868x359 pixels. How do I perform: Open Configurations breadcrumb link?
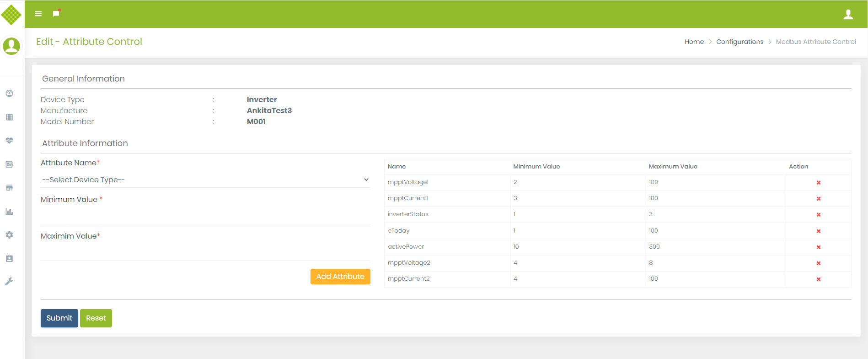click(x=739, y=42)
